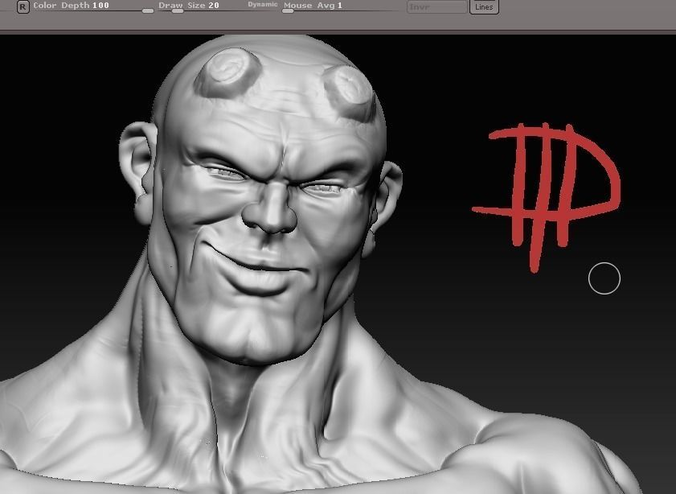Click the Color Depth 100 value label

pos(71,6)
